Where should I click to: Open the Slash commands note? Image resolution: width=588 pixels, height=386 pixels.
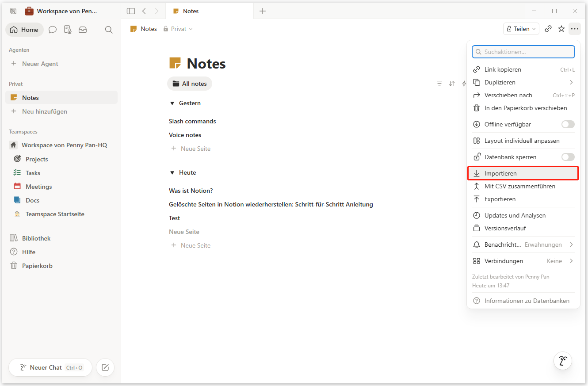(192, 121)
